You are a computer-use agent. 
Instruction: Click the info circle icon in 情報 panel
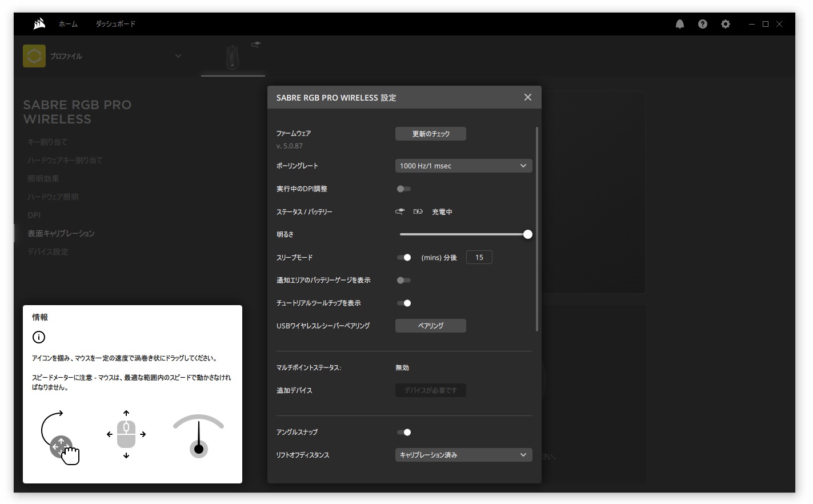click(39, 337)
